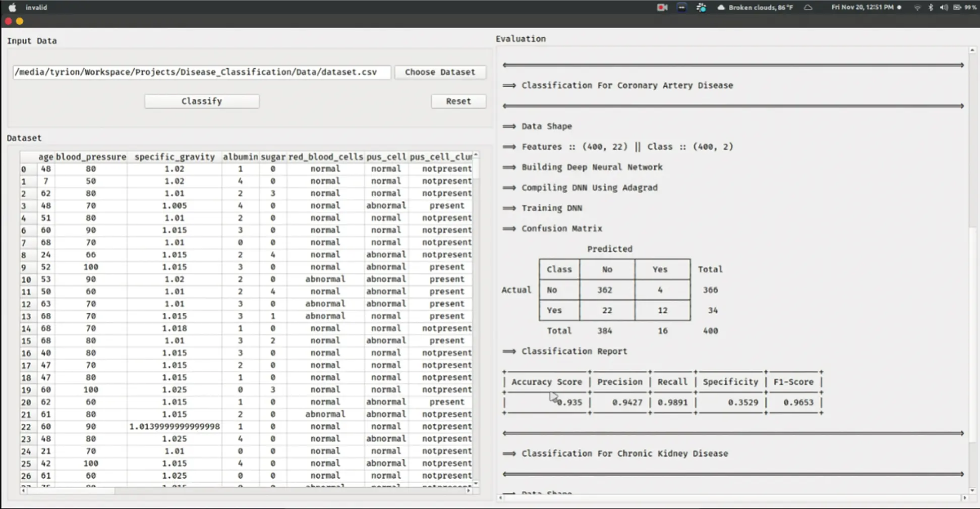Click the Precision value 0.9427
Viewport: 980px width, 509px height.
627,403
